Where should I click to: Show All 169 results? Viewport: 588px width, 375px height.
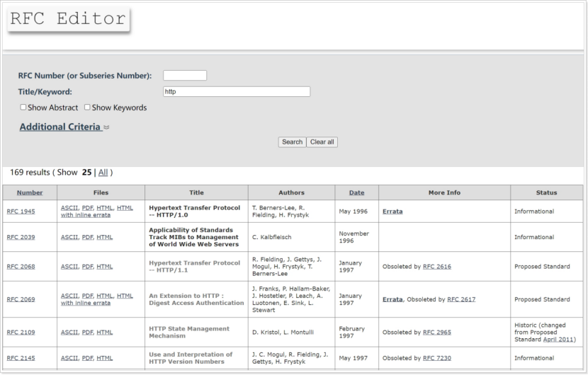[x=103, y=173]
